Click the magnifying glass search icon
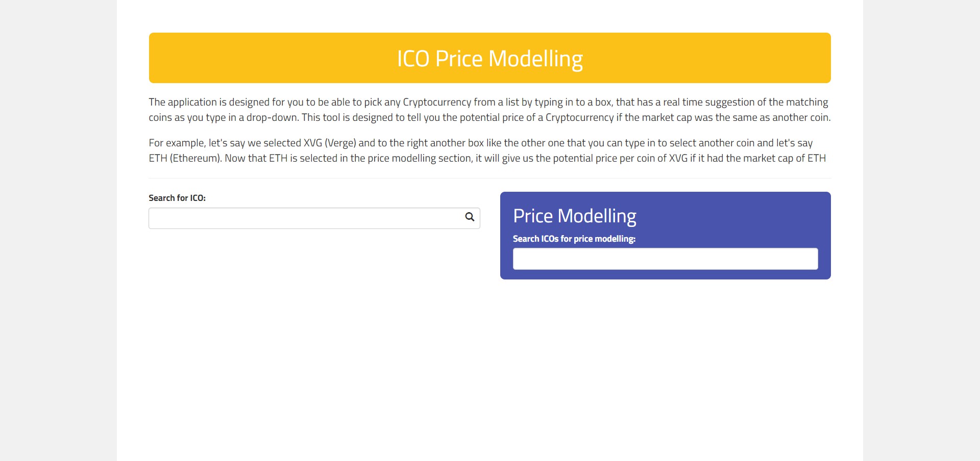This screenshot has width=980, height=461. [470, 217]
